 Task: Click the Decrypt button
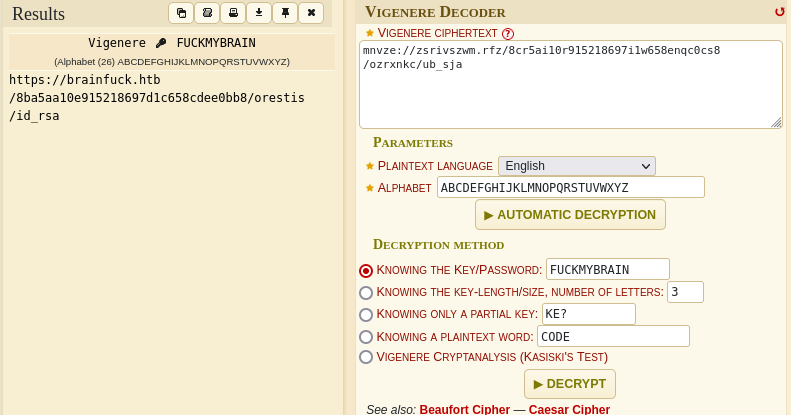click(x=570, y=384)
